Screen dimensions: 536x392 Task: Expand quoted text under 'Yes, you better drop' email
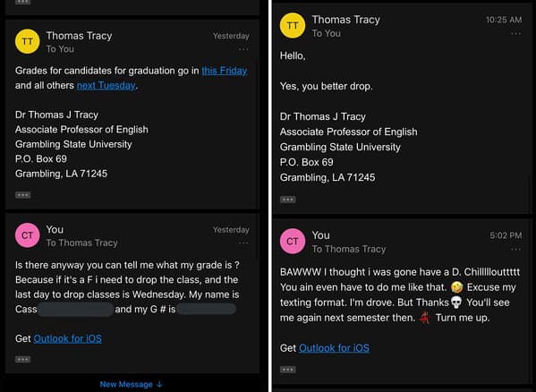[288, 200]
